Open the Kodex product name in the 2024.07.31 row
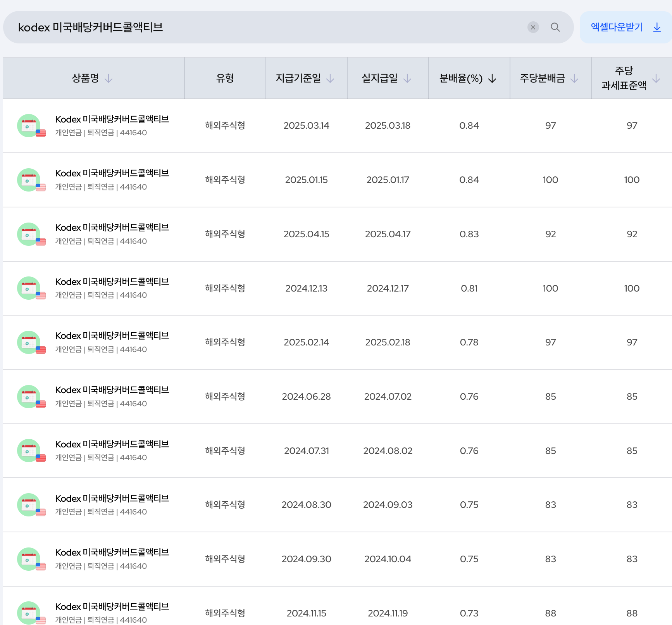This screenshot has width=672, height=625. tap(112, 444)
